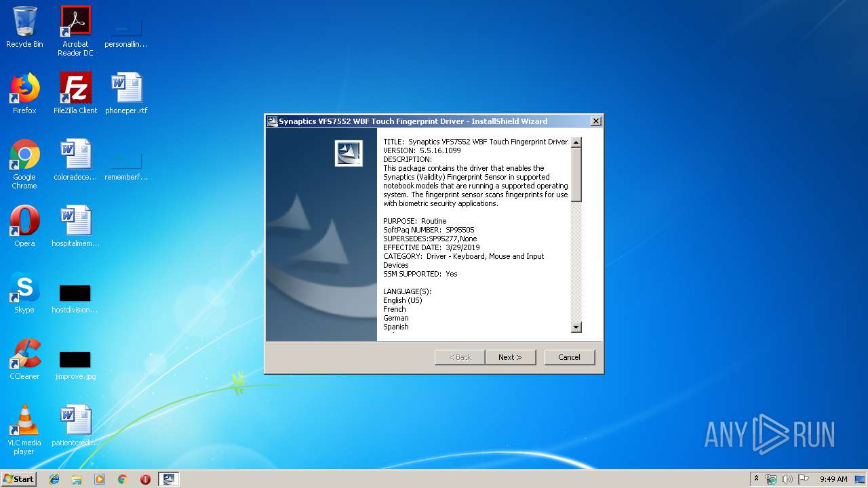Click the network tray icon
This screenshot has width=868, height=488.
coord(771,479)
